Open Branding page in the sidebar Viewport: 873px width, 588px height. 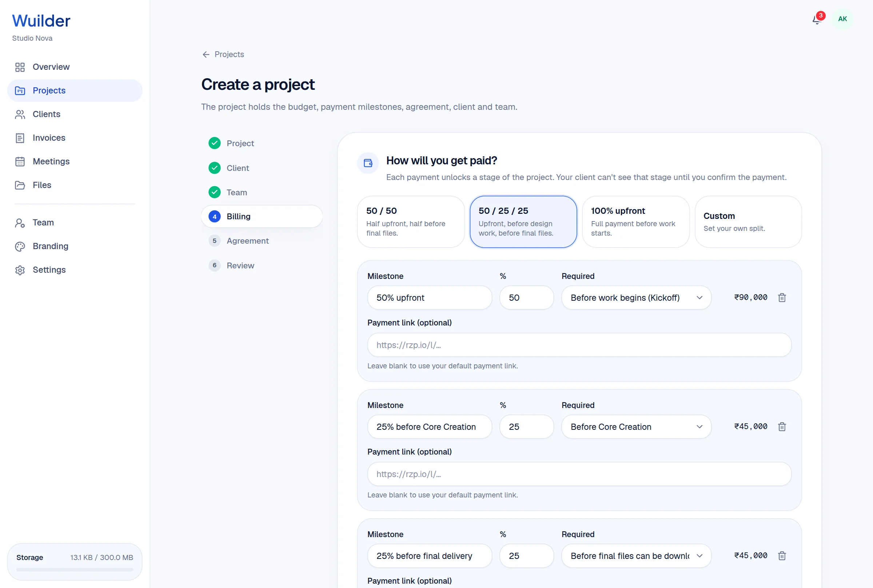point(75,247)
